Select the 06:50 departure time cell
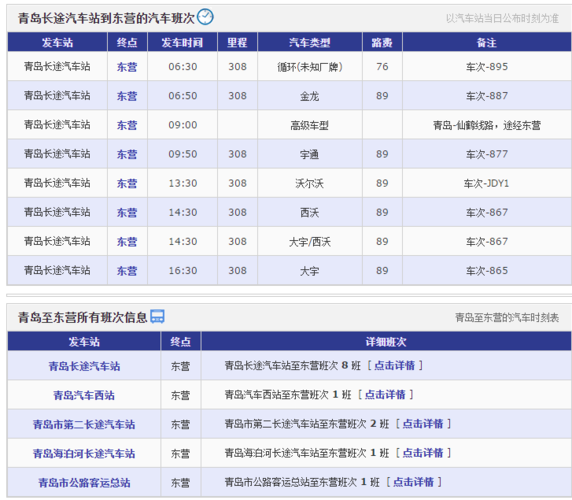The image size is (572, 500). 182,96
